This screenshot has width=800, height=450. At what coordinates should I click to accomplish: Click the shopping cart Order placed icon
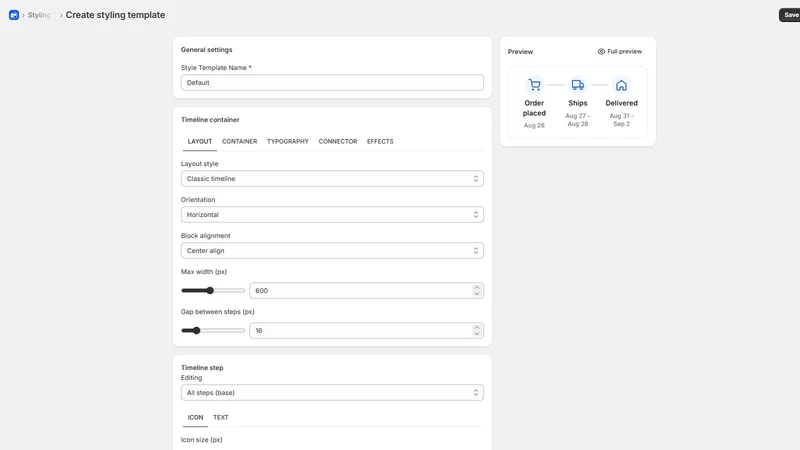534,85
